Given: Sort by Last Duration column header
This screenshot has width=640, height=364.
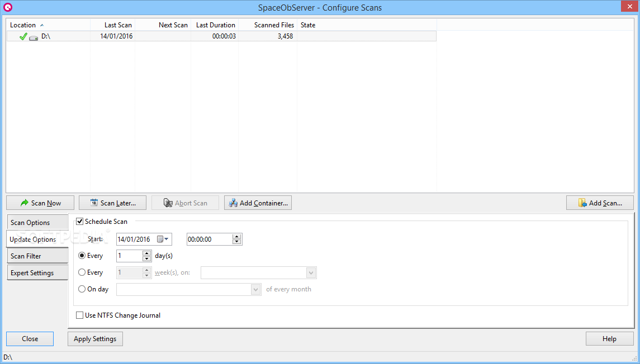Looking at the screenshot, I should 215,25.
